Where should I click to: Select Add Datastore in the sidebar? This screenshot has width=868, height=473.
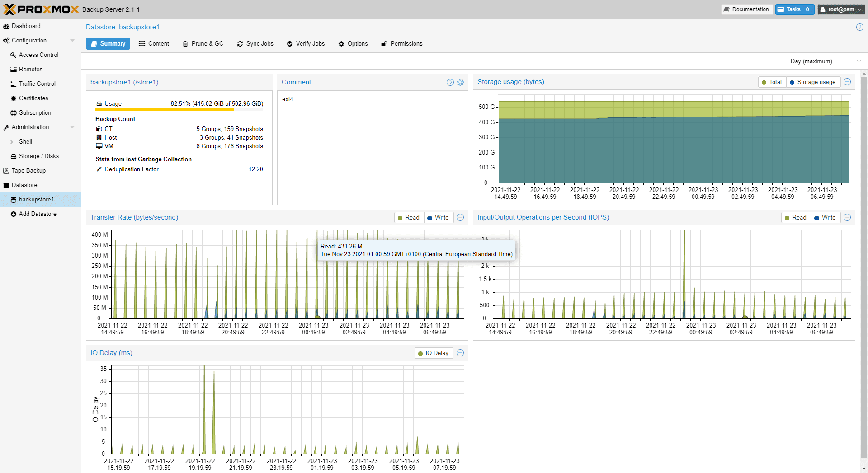pos(38,214)
